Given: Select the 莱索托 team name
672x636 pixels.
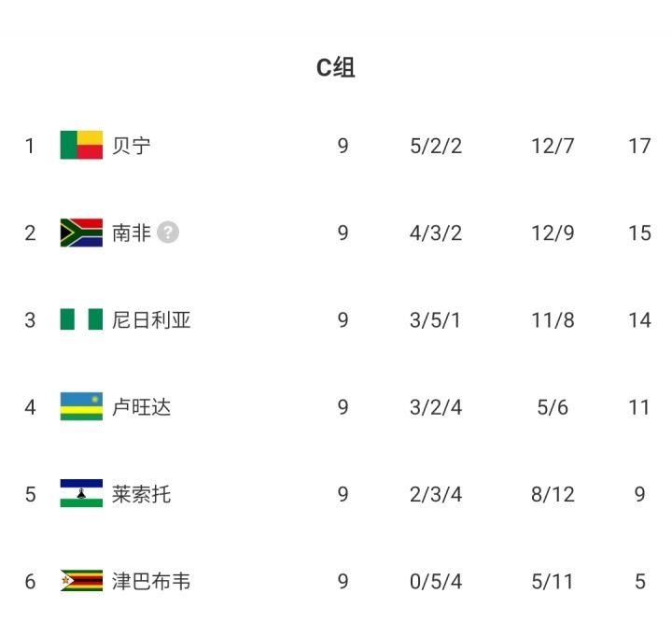Looking at the screenshot, I should [x=142, y=494].
